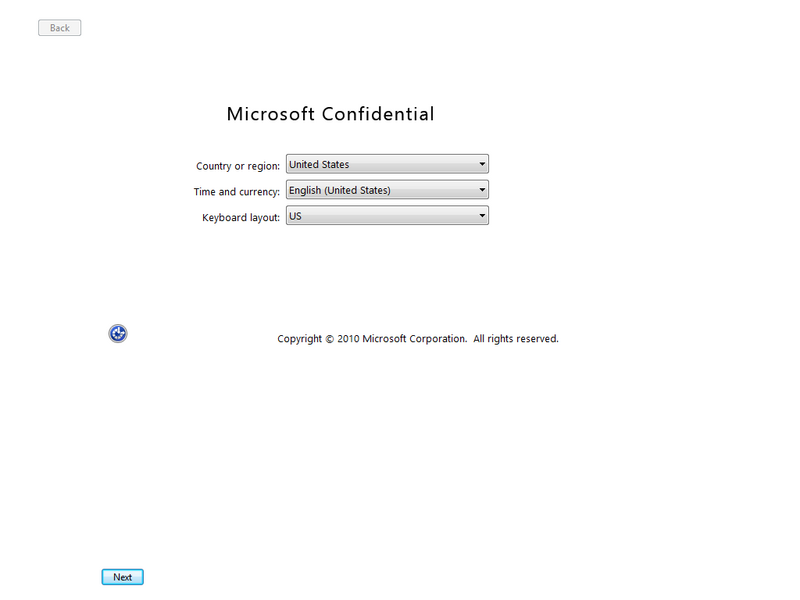The image size is (800, 600).
Task: Click the Microsoft Confidential heading
Action: [x=331, y=114]
